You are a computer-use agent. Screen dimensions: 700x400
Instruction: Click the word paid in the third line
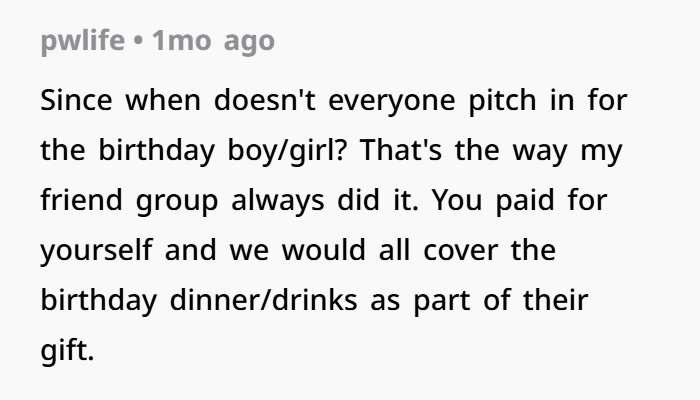click(x=525, y=201)
